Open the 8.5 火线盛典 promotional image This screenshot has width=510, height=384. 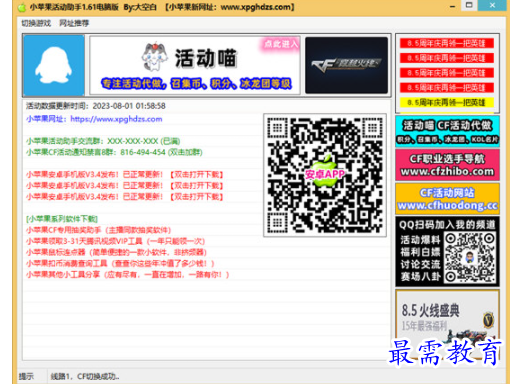point(447,325)
